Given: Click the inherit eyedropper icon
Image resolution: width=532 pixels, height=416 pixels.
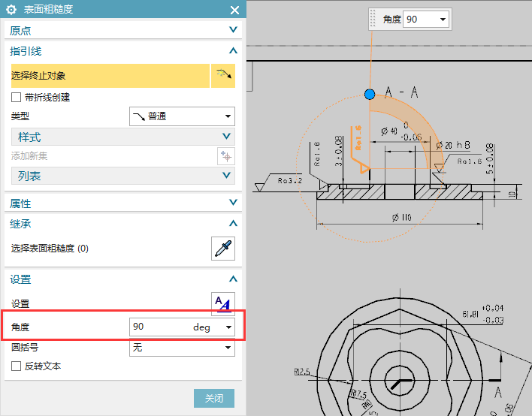Looking at the screenshot, I should tap(223, 249).
